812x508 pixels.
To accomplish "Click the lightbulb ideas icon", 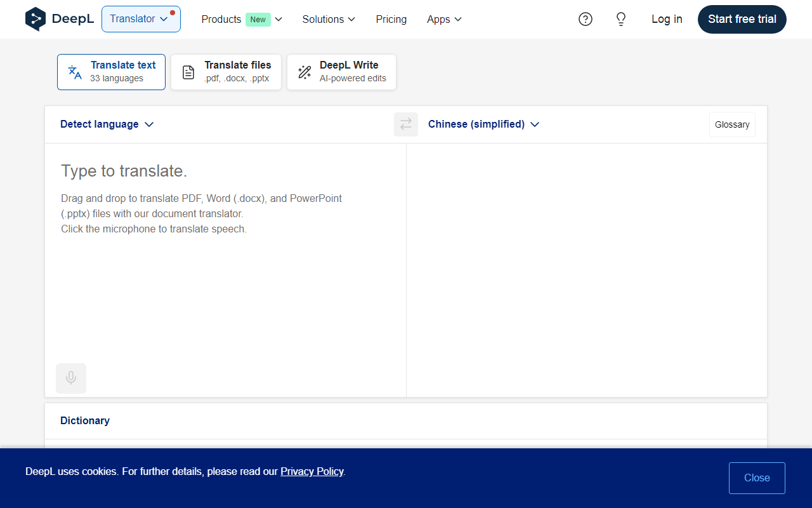I will 621,19.
